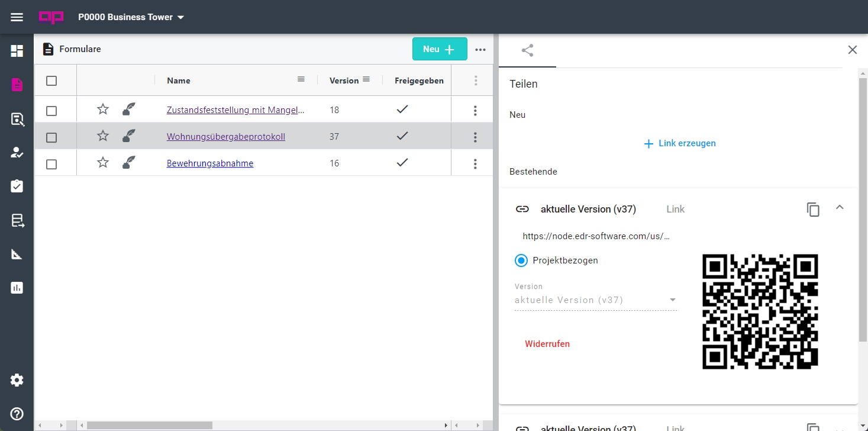Favorite Bewehrungsabnahme with star icon
868x431 pixels.
103,163
